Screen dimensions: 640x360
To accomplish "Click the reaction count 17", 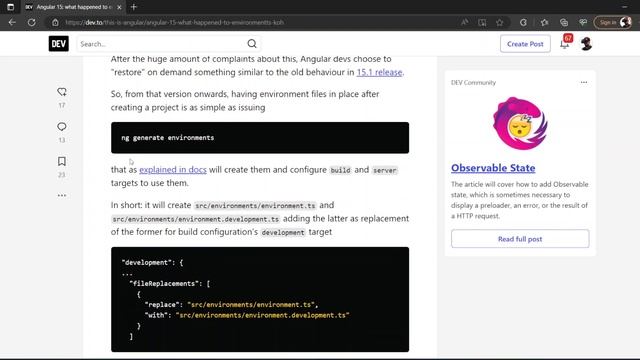I will coord(62,105).
